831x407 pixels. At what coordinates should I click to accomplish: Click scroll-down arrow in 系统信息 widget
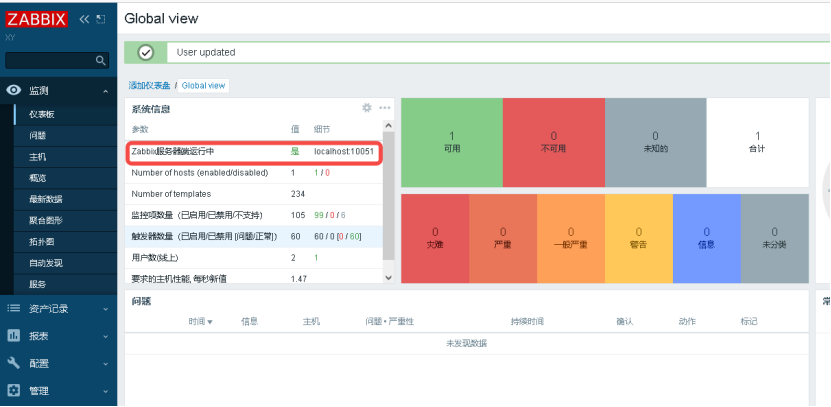click(388, 277)
